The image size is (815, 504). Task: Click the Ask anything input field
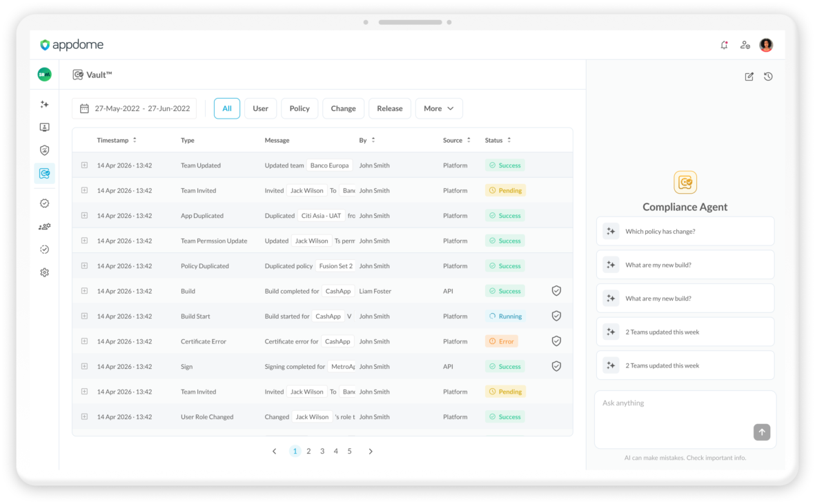pos(685,419)
